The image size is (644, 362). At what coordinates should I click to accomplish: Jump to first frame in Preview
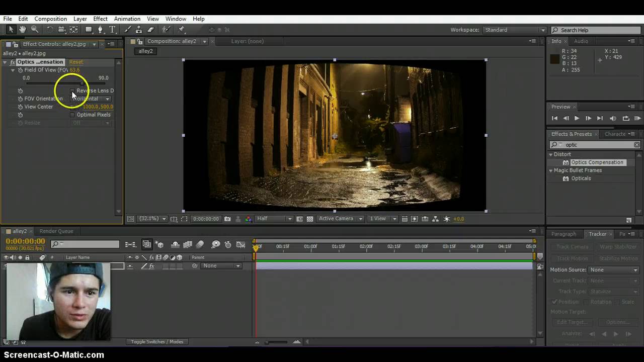[554, 118]
